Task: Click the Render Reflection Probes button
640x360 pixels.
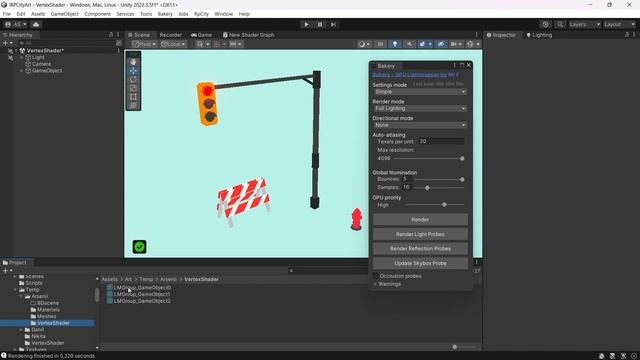Action: (x=420, y=249)
